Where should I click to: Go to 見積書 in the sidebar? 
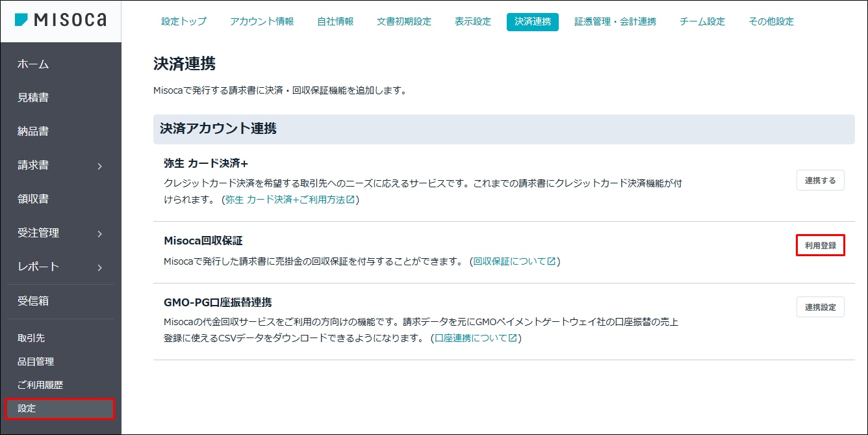click(x=33, y=98)
